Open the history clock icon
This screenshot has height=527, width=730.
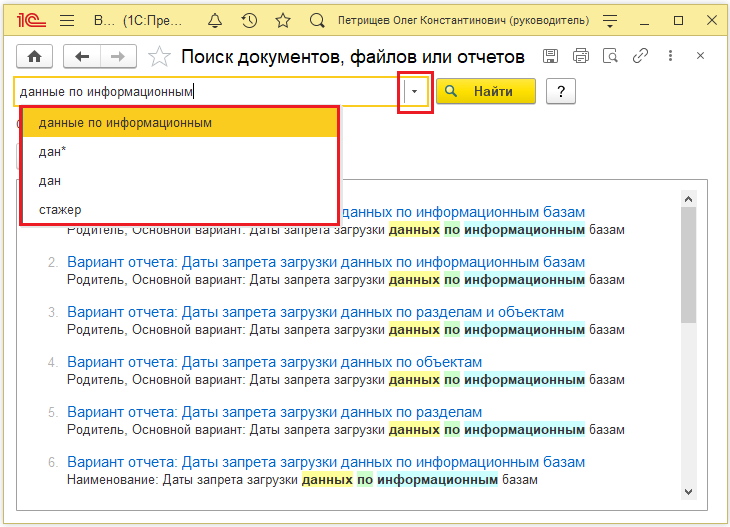249,20
